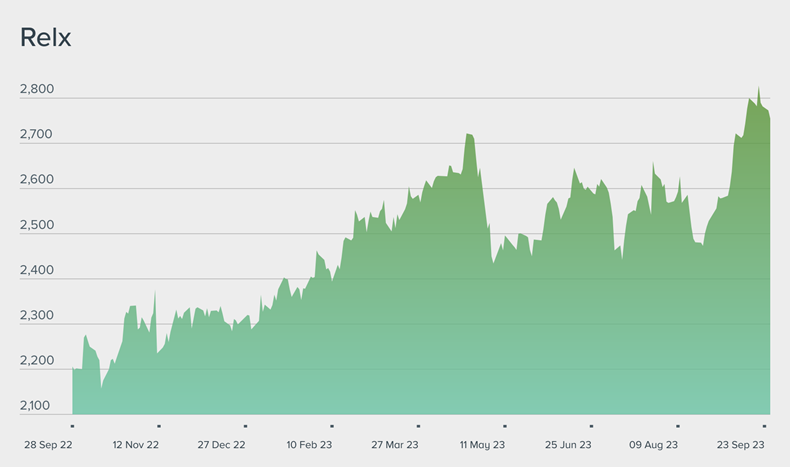Screen dimensions: 790x467
Task: Select the 09 Aug 23 date label
Action: pyautogui.click(x=654, y=445)
